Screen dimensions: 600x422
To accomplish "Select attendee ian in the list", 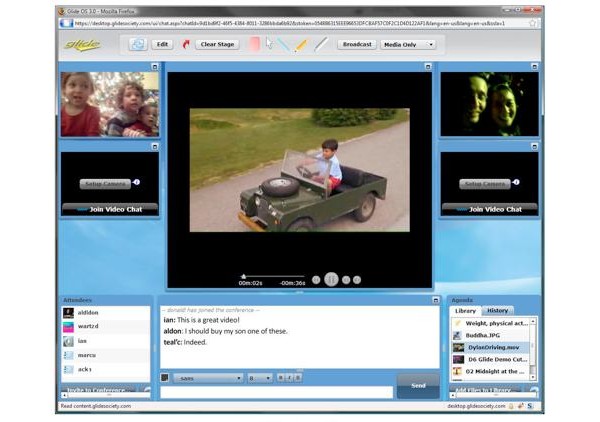I will point(106,341).
